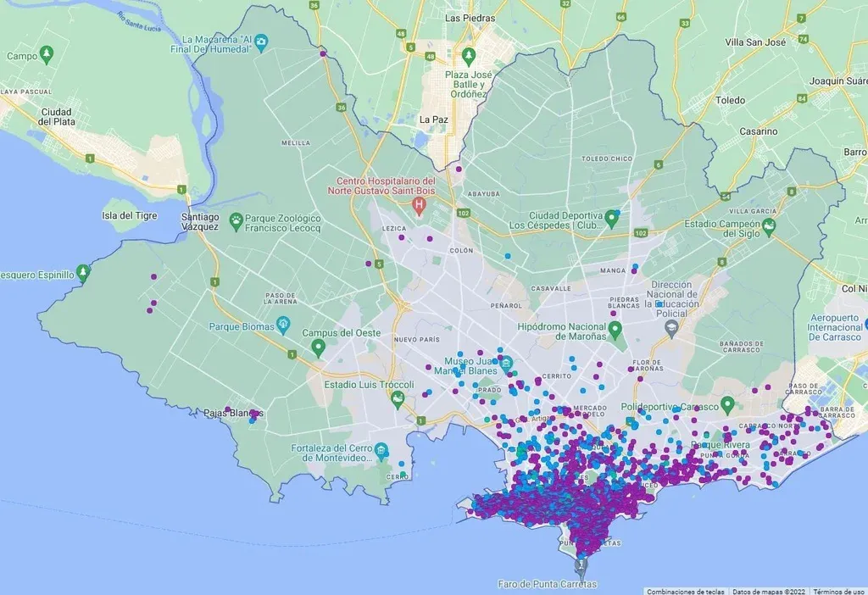Select the Campo park tree icon
The width and height of the screenshot is (868, 595).
pyautogui.click(x=48, y=56)
